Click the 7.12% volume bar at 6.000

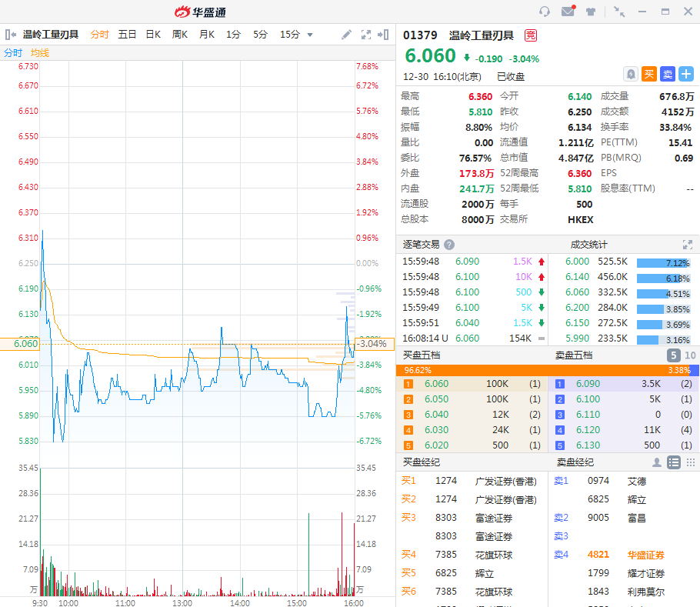click(x=663, y=263)
